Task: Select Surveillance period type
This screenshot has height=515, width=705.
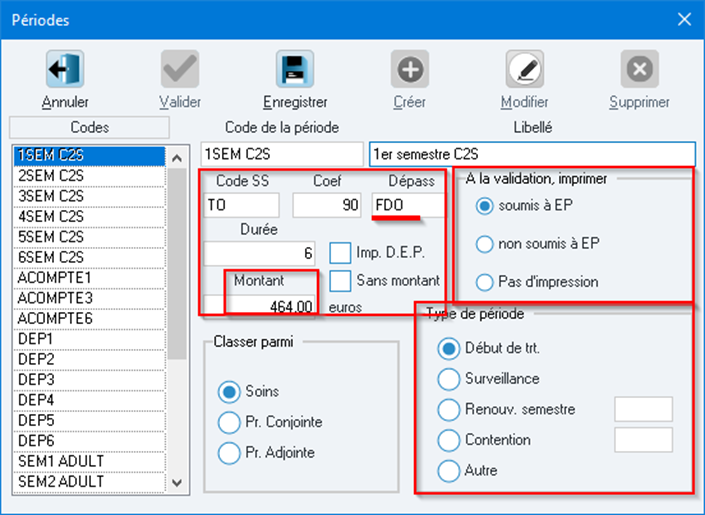Action: (448, 379)
